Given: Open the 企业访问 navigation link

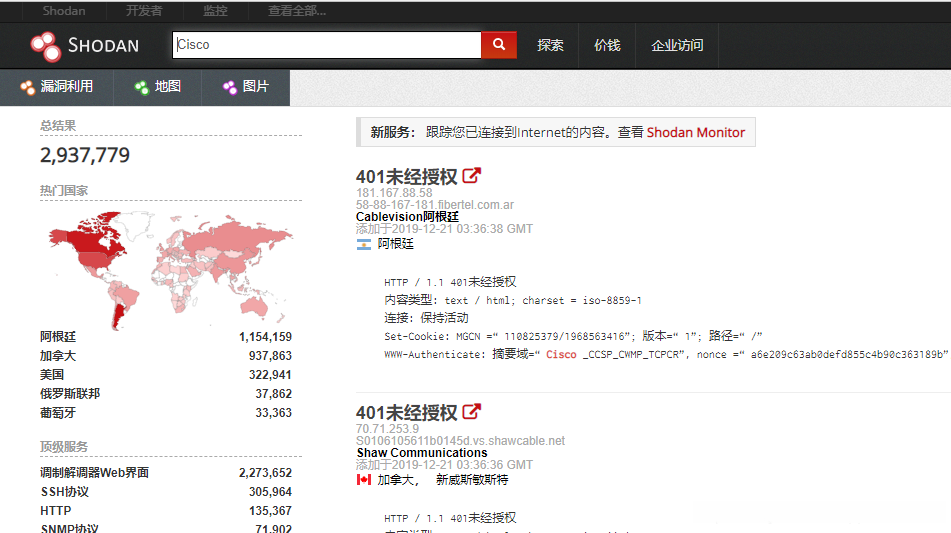Looking at the screenshot, I should (677, 45).
